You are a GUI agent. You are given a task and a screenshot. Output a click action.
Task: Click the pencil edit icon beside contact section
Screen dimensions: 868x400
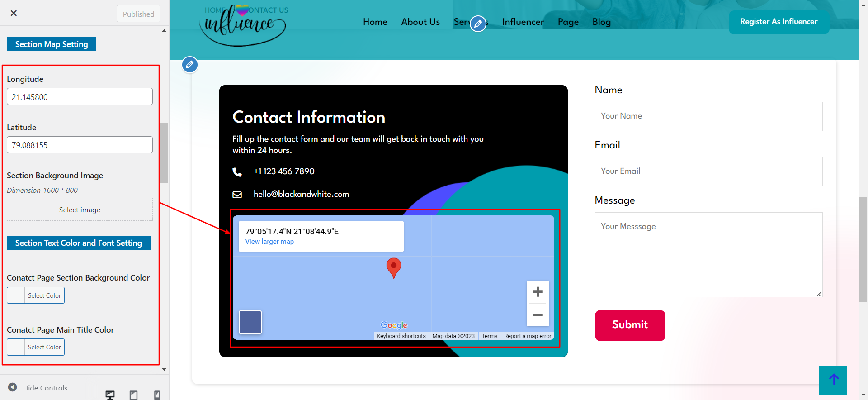tap(190, 65)
